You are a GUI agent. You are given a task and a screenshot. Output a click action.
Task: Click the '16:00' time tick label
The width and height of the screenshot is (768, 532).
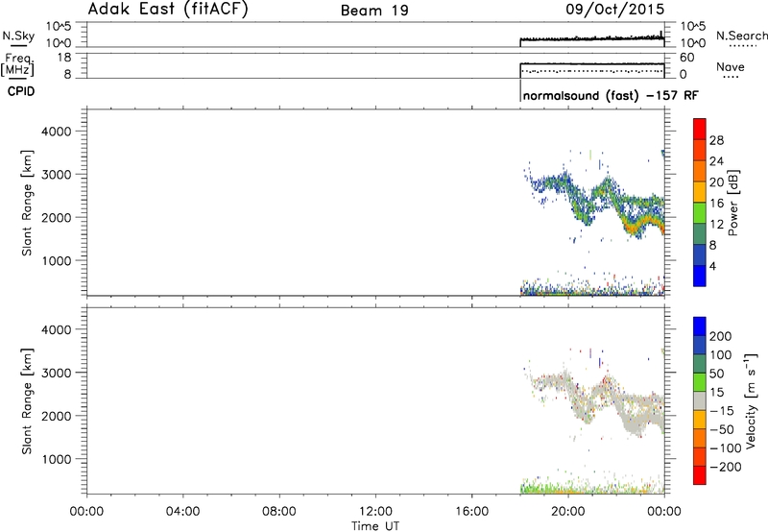point(471,512)
